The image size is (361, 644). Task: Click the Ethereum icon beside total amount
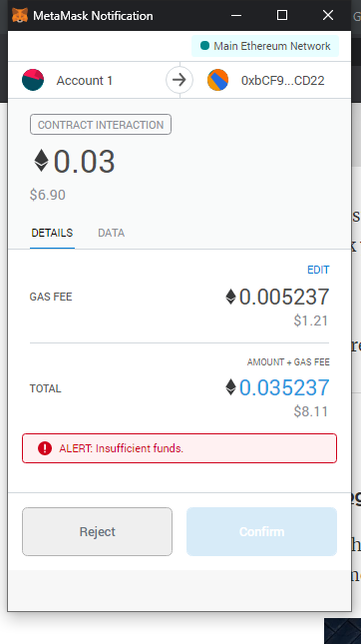[230, 387]
